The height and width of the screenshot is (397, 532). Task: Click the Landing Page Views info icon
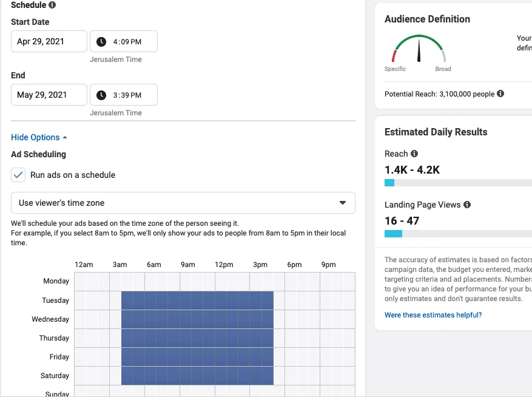coord(467,205)
